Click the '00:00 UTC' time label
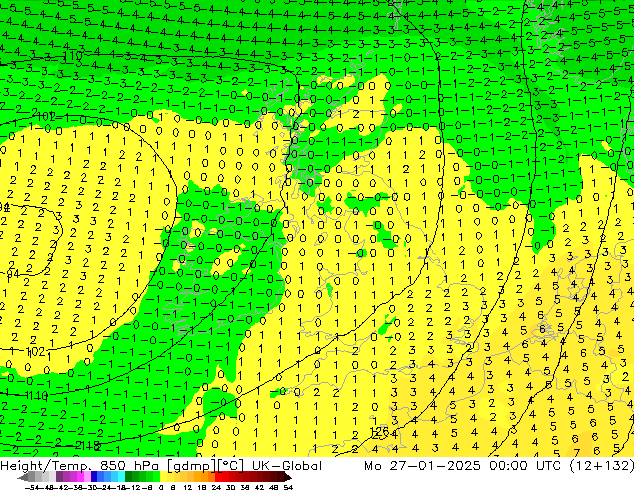 (525, 466)
